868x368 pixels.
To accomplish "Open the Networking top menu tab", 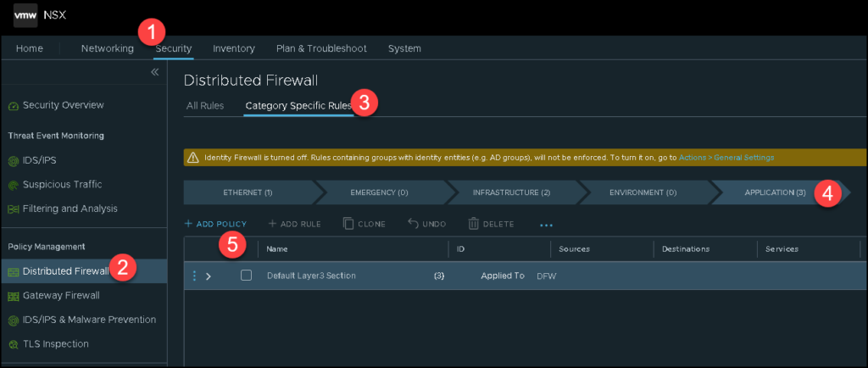I will point(107,48).
